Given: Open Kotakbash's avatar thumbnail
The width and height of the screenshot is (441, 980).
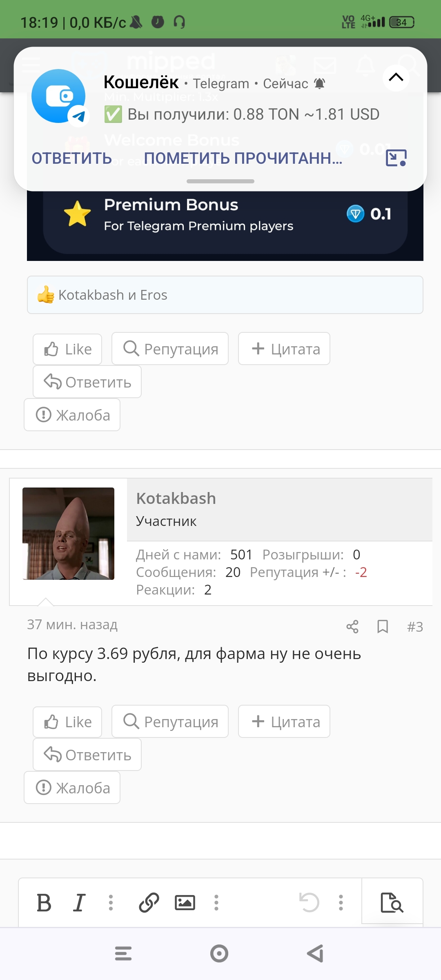Looking at the screenshot, I should [x=68, y=534].
